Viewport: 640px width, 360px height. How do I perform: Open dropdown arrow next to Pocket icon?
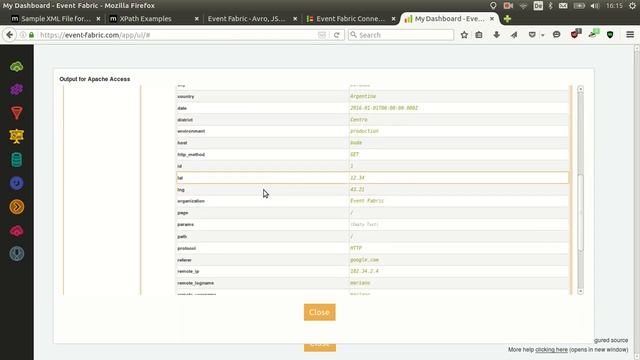[542, 35]
